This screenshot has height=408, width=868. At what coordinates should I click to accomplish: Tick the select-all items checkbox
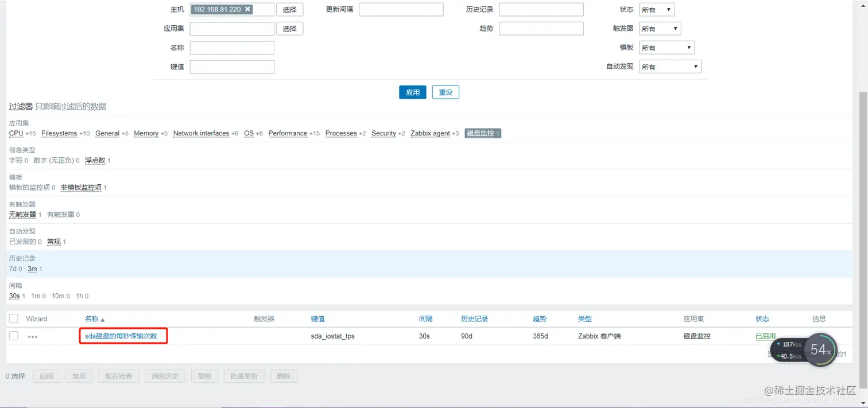pos(14,318)
